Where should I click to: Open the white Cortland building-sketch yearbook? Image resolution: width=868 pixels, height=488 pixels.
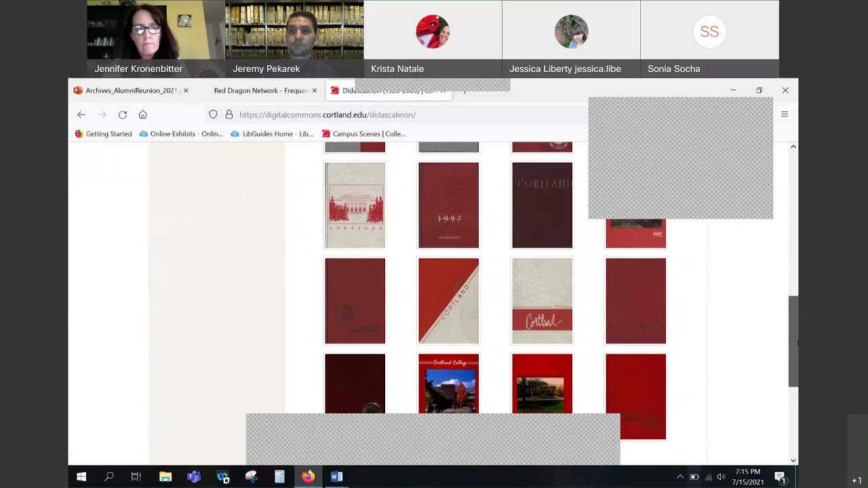(x=355, y=205)
